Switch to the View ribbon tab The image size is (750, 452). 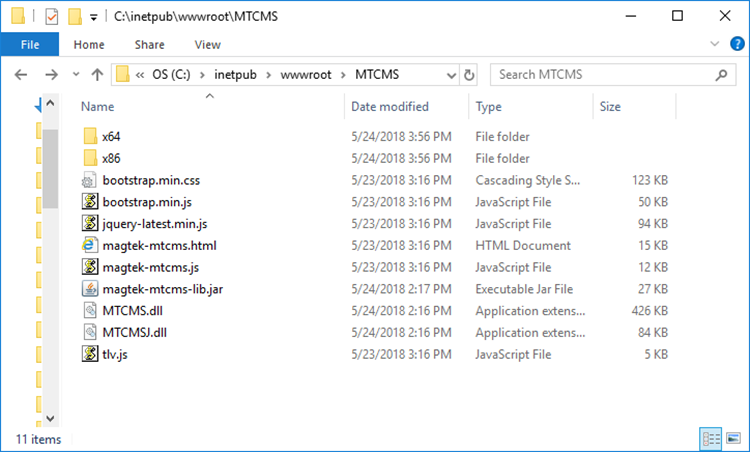[208, 44]
